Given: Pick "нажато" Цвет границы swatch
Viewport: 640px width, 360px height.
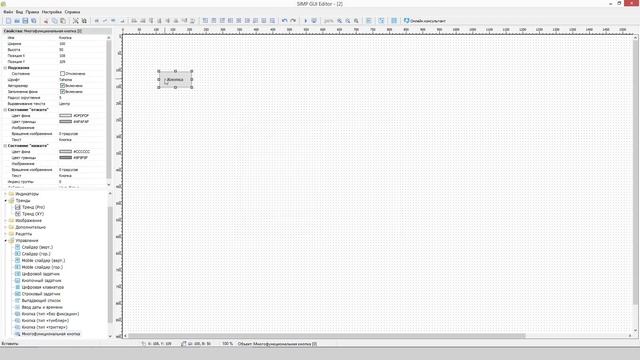Looking at the screenshot, I should [65, 158].
